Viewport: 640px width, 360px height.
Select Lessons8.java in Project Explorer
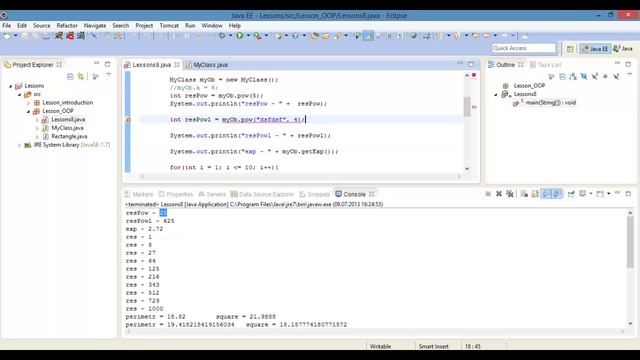[x=68, y=120]
